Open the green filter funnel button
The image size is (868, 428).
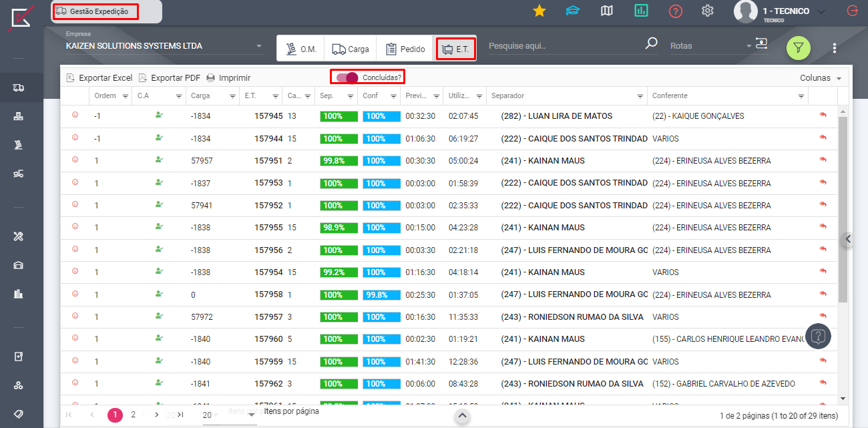click(799, 47)
